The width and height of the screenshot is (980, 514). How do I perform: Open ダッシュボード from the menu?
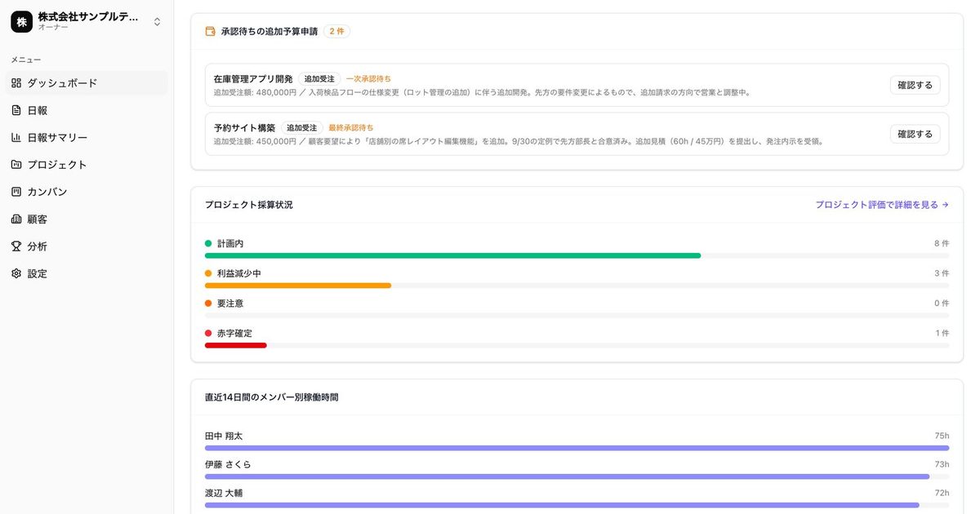[87, 82]
